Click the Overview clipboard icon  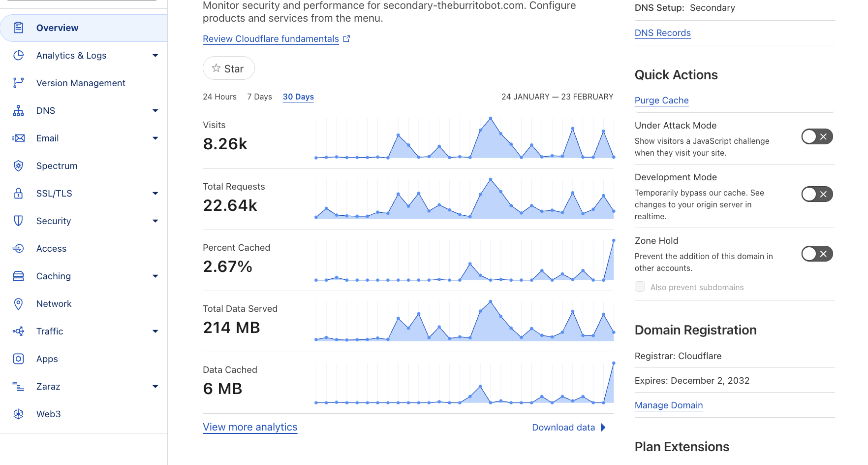click(x=18, y=28)
